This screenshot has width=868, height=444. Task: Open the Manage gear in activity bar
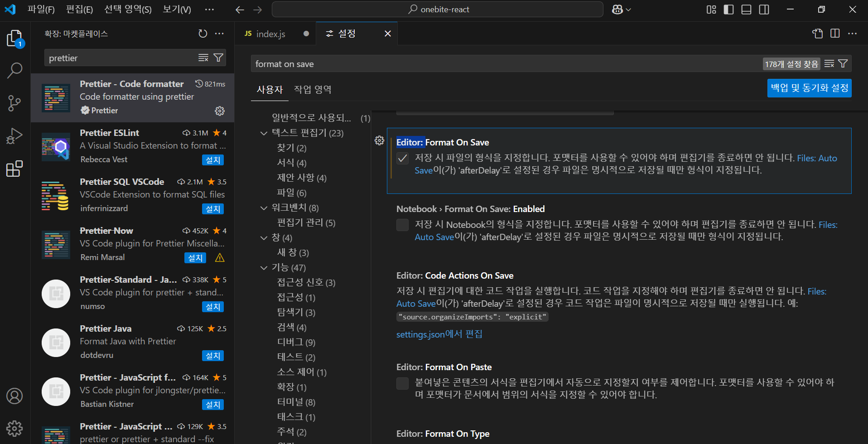pos(14,428)
